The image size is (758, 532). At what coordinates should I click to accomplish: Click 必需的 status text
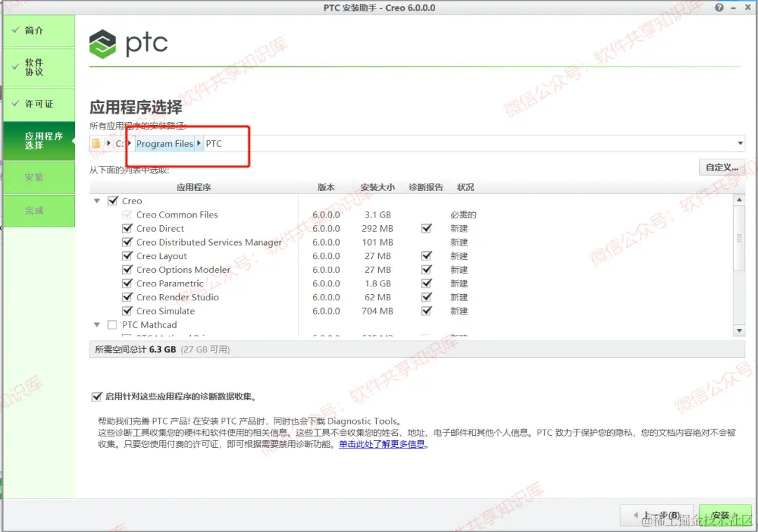(x=463, y=215)
